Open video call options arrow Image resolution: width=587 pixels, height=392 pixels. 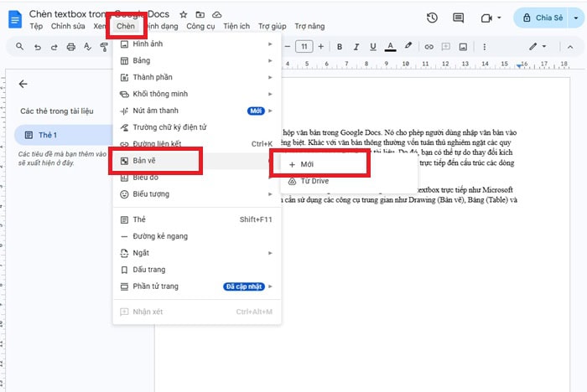[x=499, y=18]
